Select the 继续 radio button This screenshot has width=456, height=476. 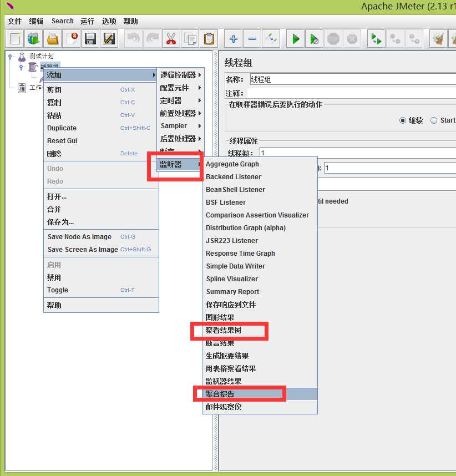(403, 120)
